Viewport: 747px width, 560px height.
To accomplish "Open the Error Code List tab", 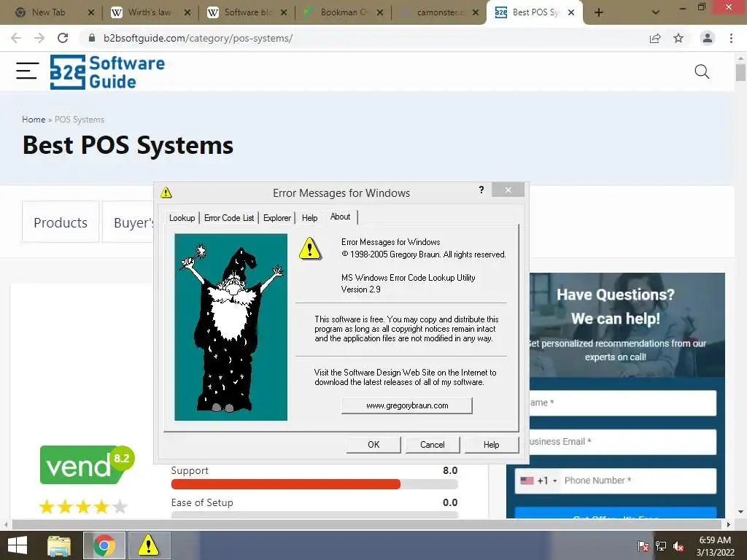I will tap(229, 217).
